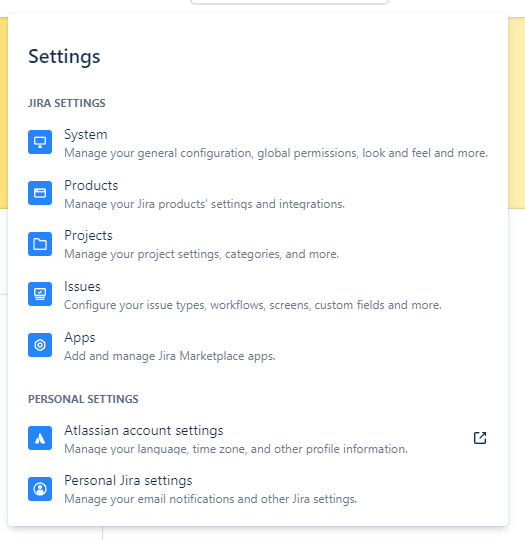Click the Issues screen icon
This screenshot has height=540, width=525.
[40, 294]
